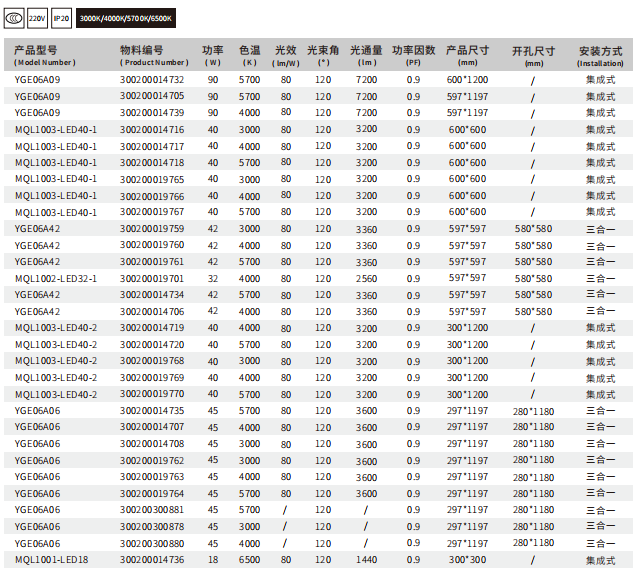This screenshot has width=639, height=572.
Task: Click the 物料编号 column header
Action: click(x=154, y=55)
